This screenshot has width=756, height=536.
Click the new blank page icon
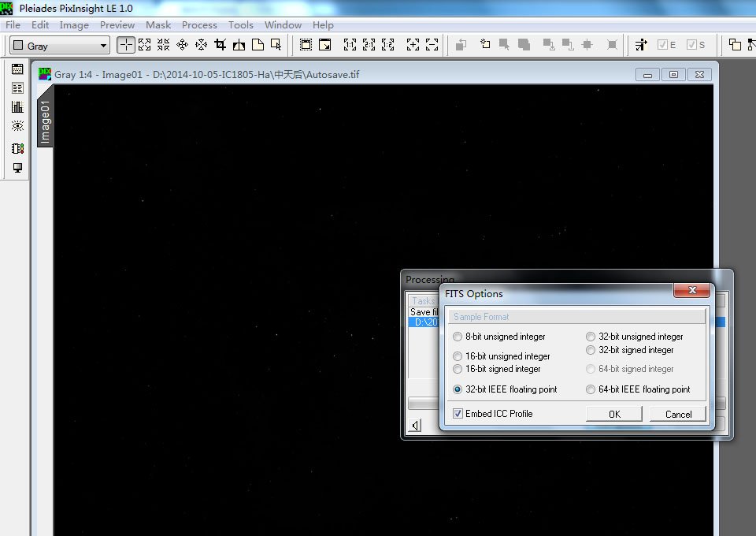tap(258, 45)
